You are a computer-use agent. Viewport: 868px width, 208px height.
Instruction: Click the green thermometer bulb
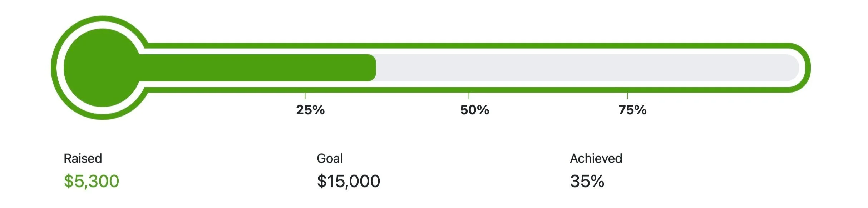point(103,68)
